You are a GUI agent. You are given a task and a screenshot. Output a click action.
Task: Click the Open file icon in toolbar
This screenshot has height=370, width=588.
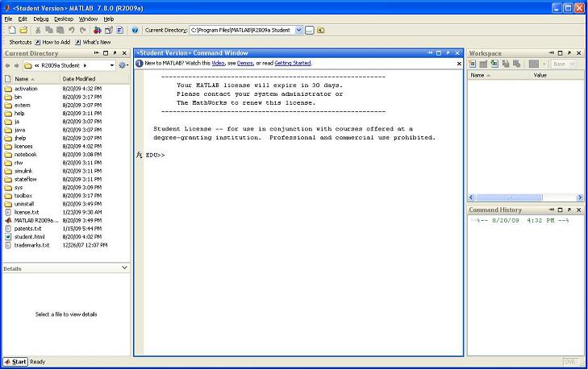(x=23, y=30)
